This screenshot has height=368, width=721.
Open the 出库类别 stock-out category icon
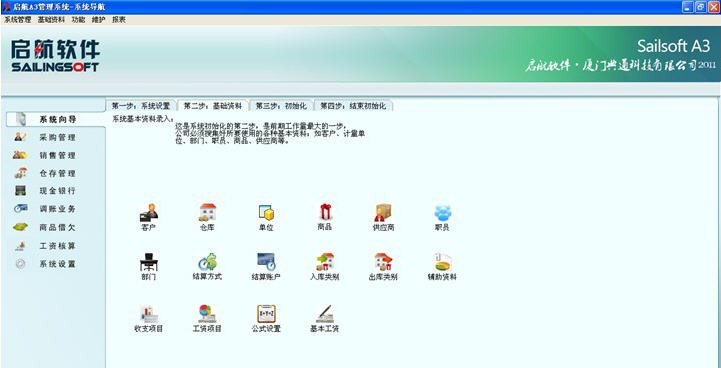[x=383, y=267]
